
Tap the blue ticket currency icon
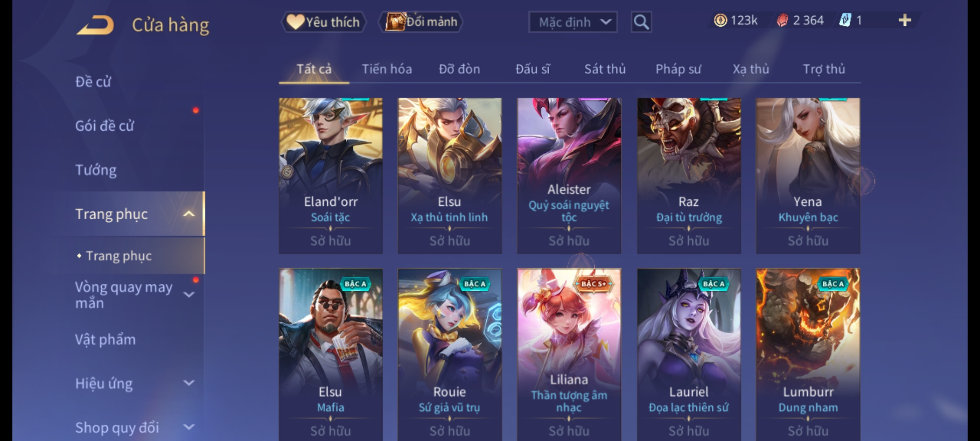[845, 20]
